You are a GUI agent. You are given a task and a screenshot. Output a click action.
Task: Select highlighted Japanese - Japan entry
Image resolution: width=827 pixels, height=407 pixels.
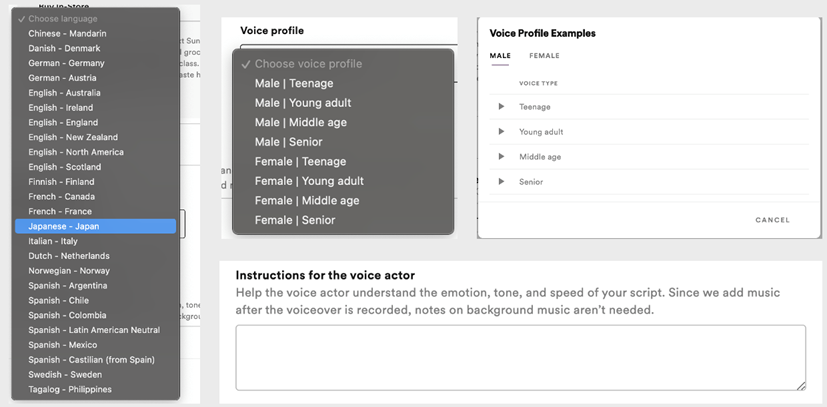(95, 226)
